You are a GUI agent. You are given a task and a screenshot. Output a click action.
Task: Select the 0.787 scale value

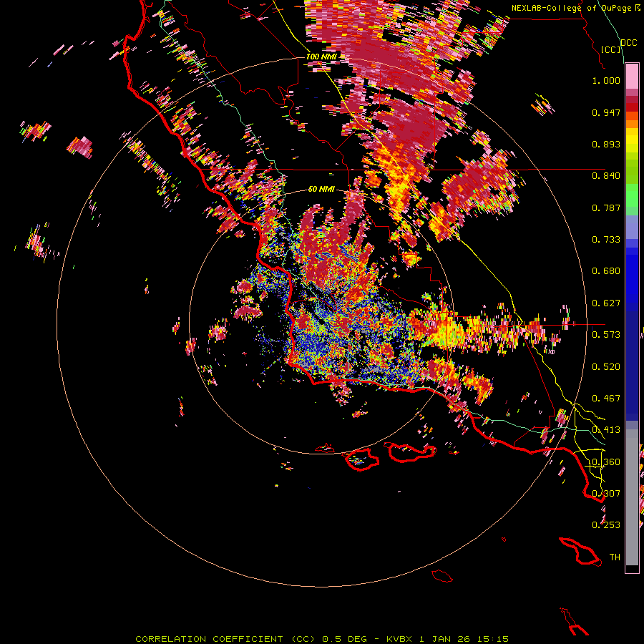point(606,208)
